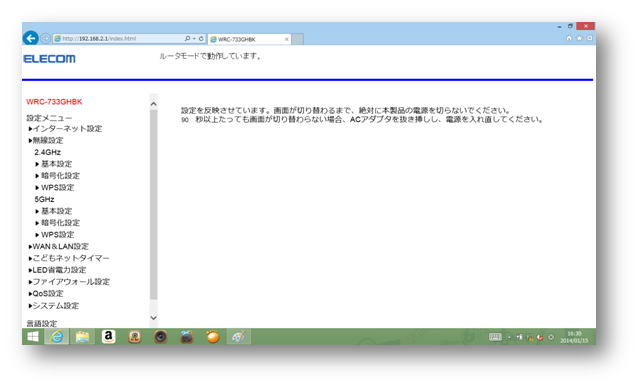Click the 5GHz label
The width and height of the screenshot is (638, 387).
[x=44, y=199]
